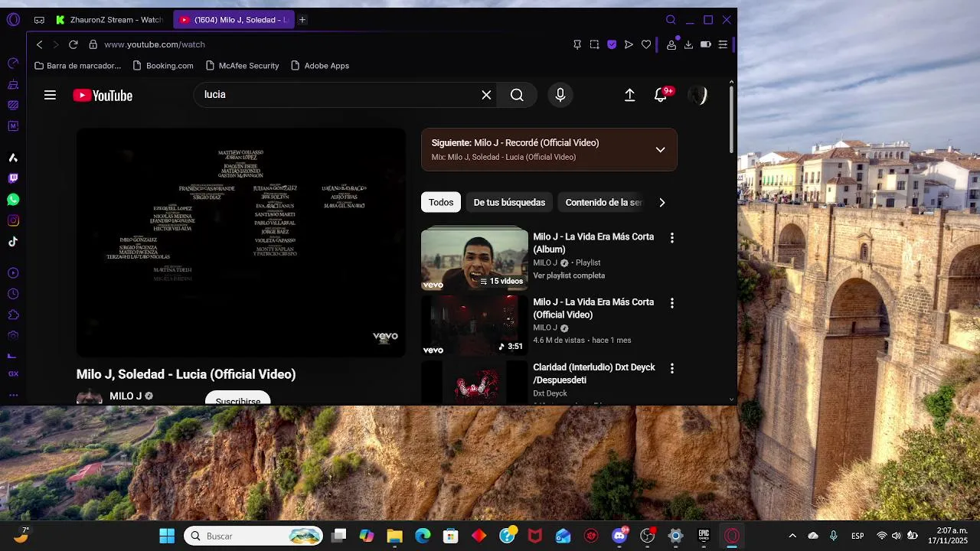Open options for Claridad (Interludio) video
980x551 pixels.
(672, 368)
